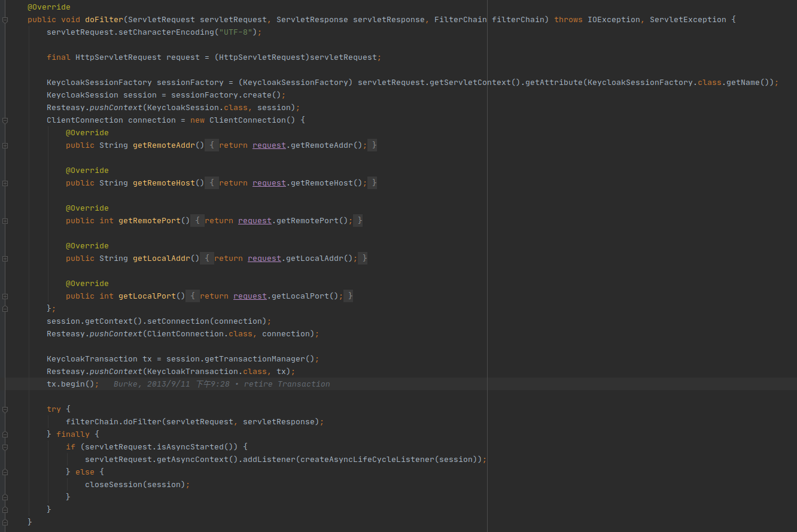
Task: Collapse the if isAsyncStarted block fold marker
Action: (x=5, y=447)
